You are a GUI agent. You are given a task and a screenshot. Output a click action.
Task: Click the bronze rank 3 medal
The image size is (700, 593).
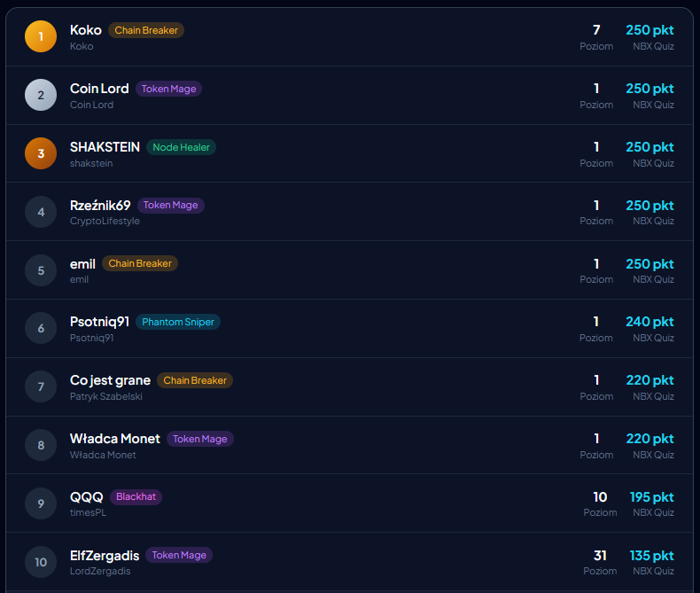41,153
